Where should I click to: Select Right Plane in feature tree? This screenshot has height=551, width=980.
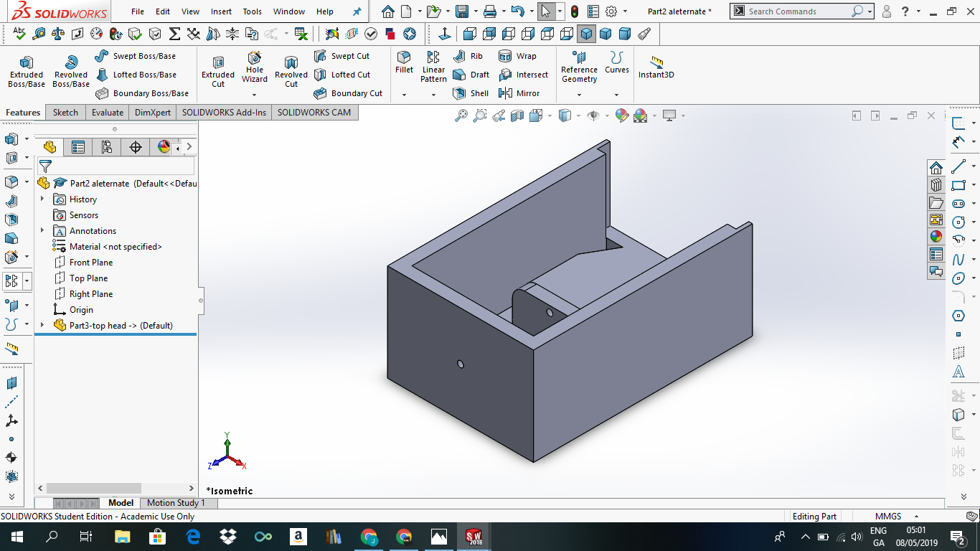pos(83,294)
